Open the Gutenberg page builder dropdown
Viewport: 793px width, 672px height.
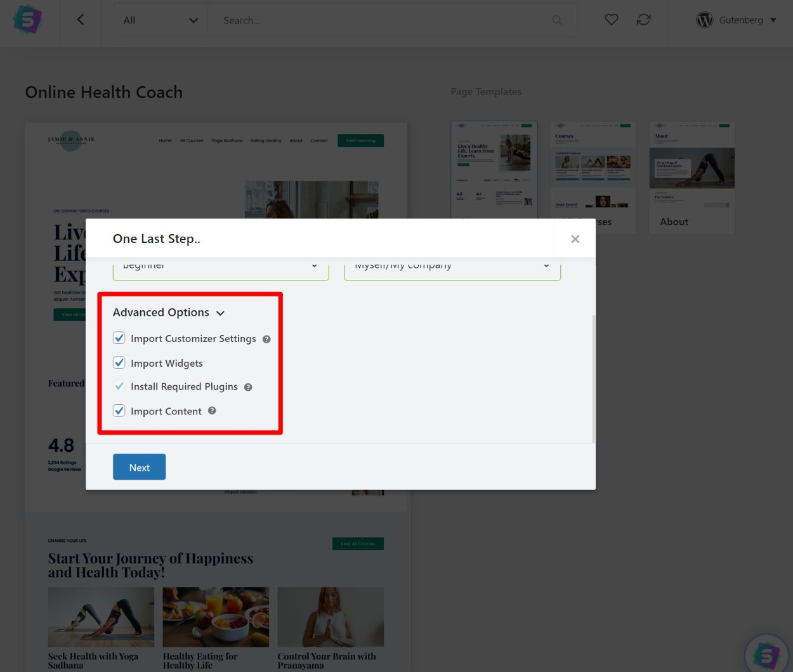point(737,20)
